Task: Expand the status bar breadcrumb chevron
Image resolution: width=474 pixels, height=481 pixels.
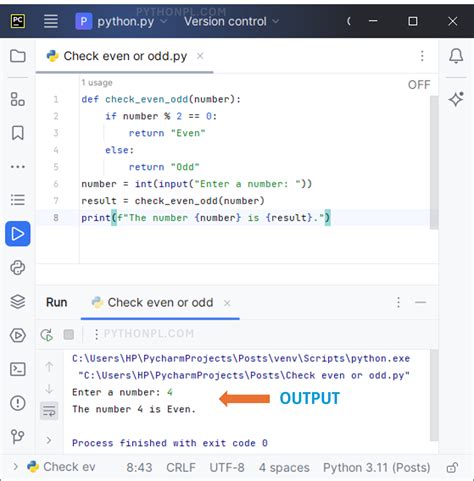Action: coord(15,467)
